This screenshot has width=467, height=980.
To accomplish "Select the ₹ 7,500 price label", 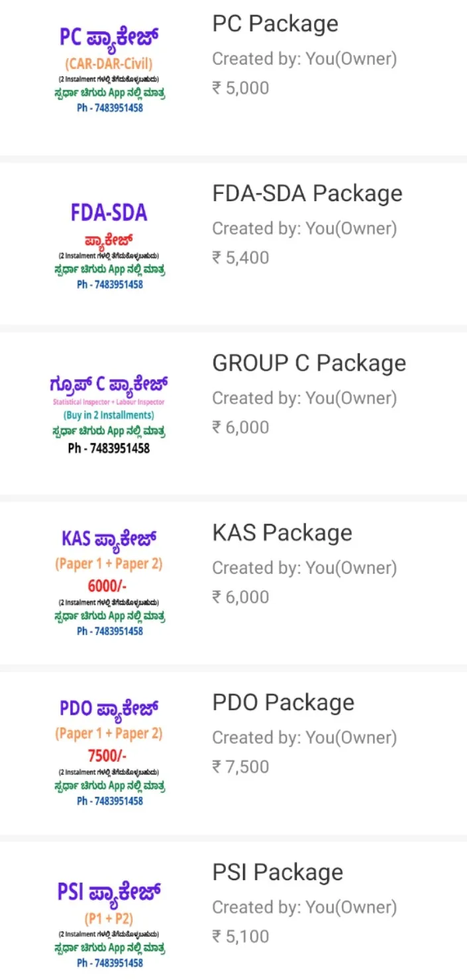I will 240,767.
